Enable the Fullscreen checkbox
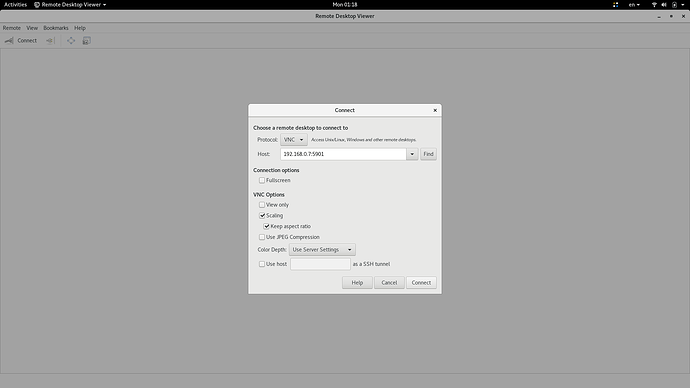This screenshot has height=388, width=690. click(x=262, y=180)
